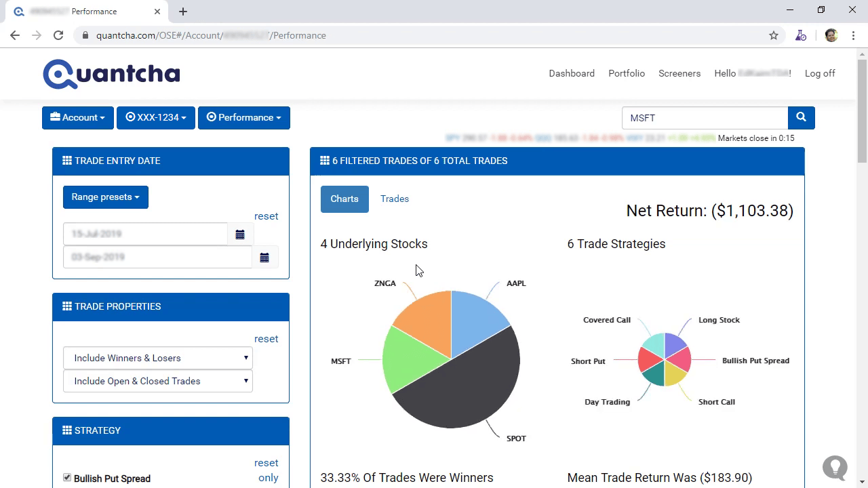Switch to the Charts tab

(x=344, y=199)
